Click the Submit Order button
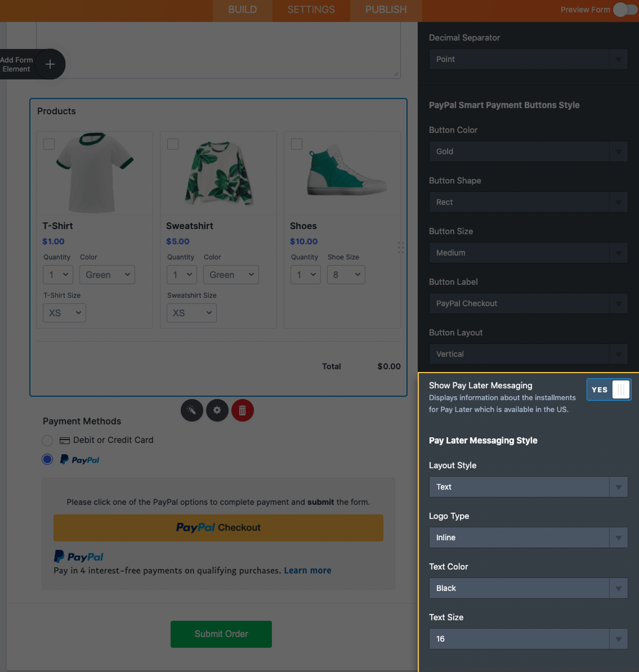639x672 pixels. [221, 634]
